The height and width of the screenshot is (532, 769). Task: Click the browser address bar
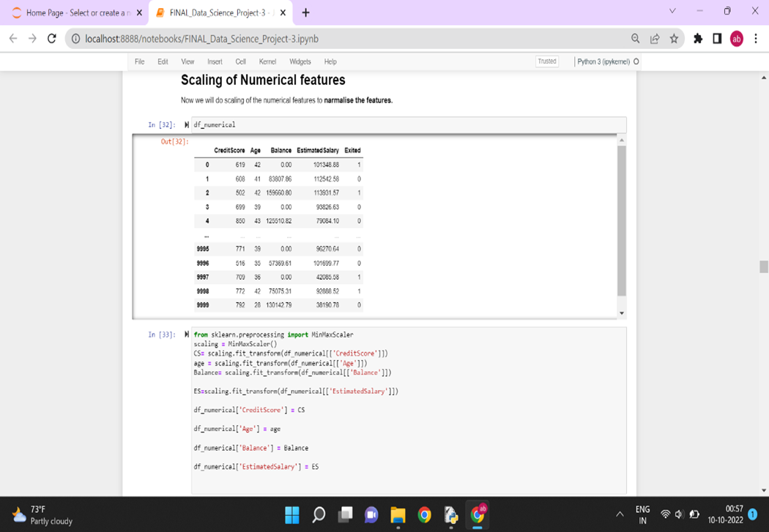(x=293, y=37)
